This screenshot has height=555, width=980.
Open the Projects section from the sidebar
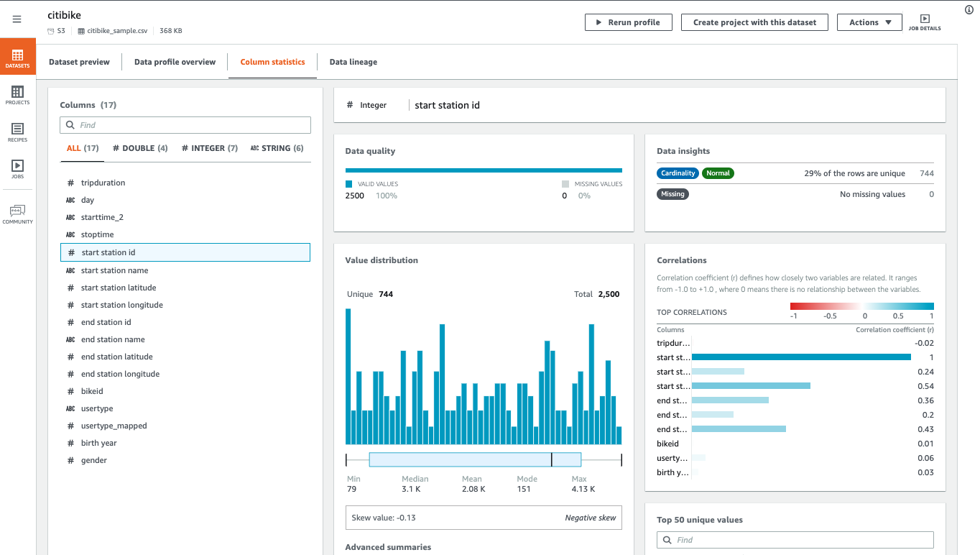17,94
